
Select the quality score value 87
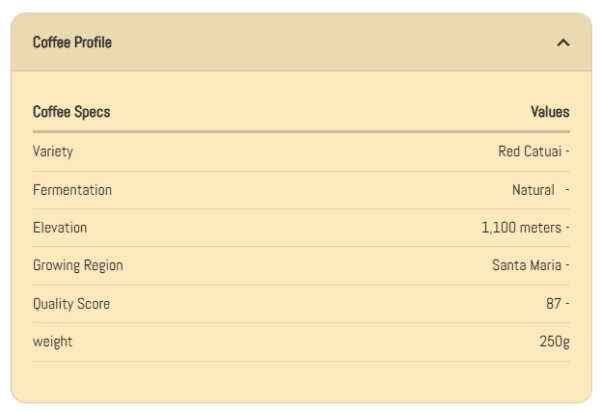551,304
